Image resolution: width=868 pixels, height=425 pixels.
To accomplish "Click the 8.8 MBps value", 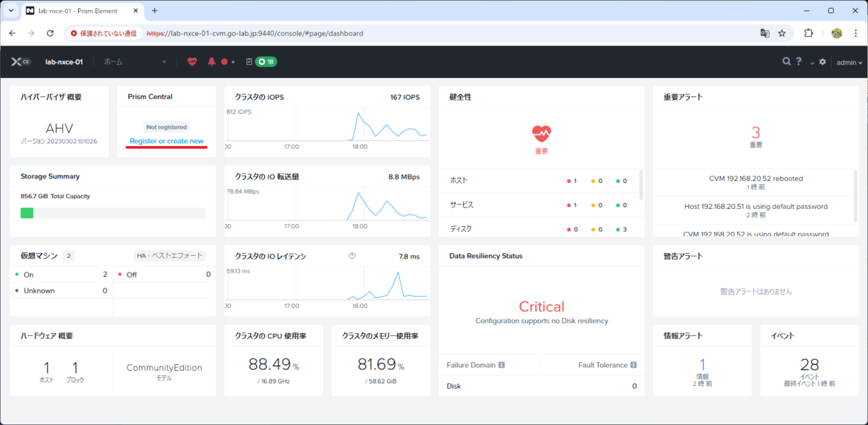I will [404, 176].
